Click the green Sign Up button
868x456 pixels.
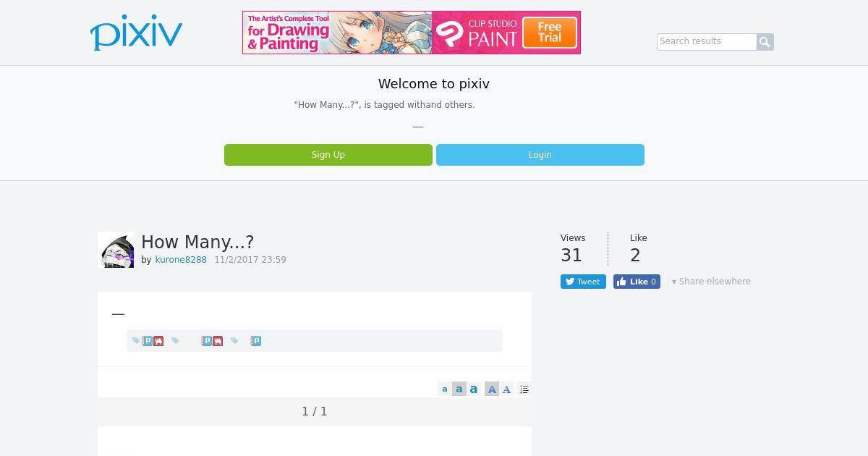pyautogui.click(x=328, y=155)
